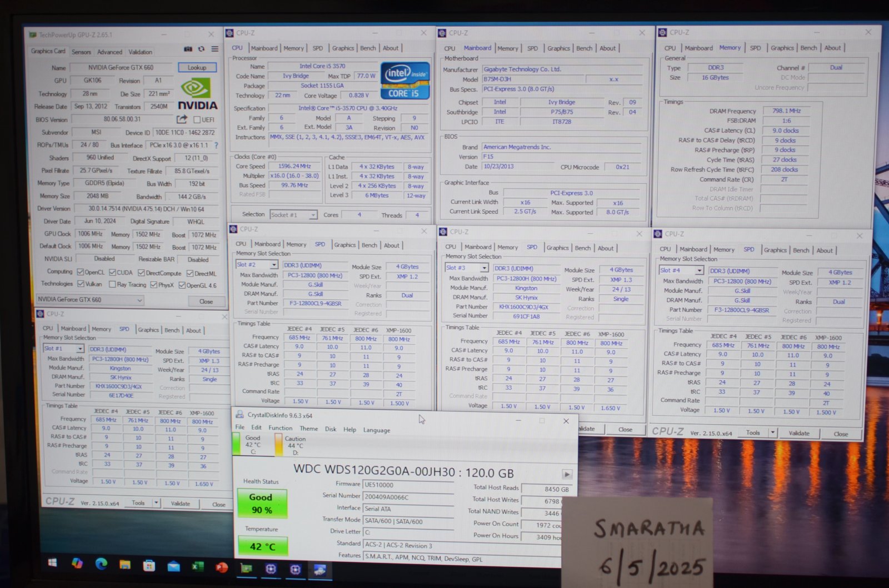Viewport: 889px width, 588px height.
Task: Toggle the CUDA checkbox
Action: point(112,272)
